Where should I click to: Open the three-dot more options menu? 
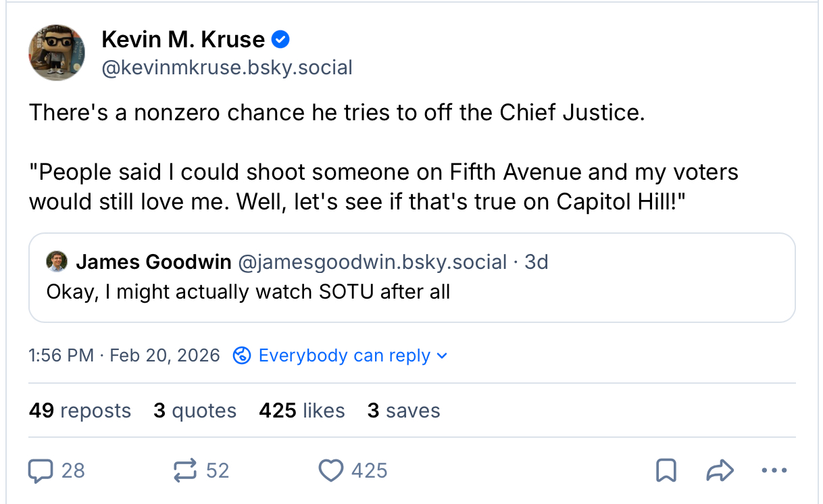point(774,470)
